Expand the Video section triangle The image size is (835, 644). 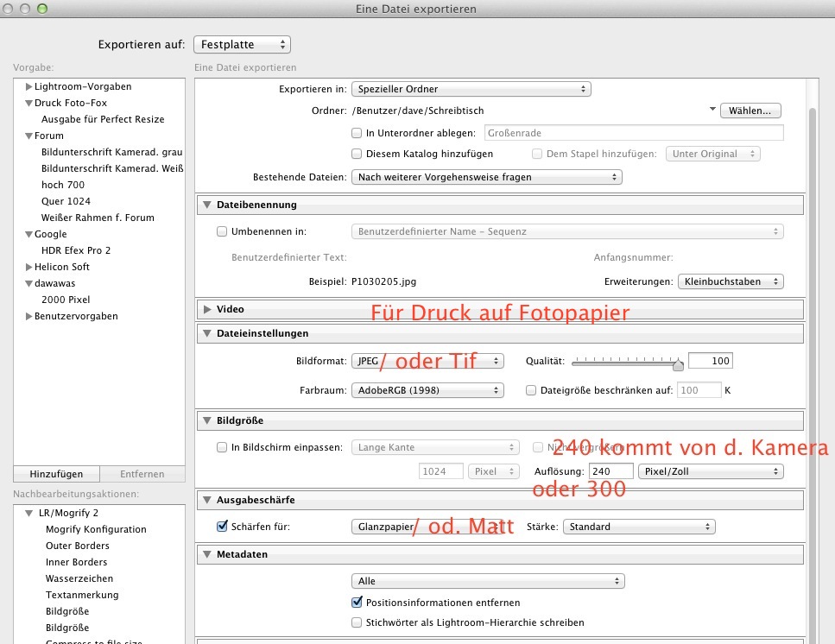tap(207, 309)
